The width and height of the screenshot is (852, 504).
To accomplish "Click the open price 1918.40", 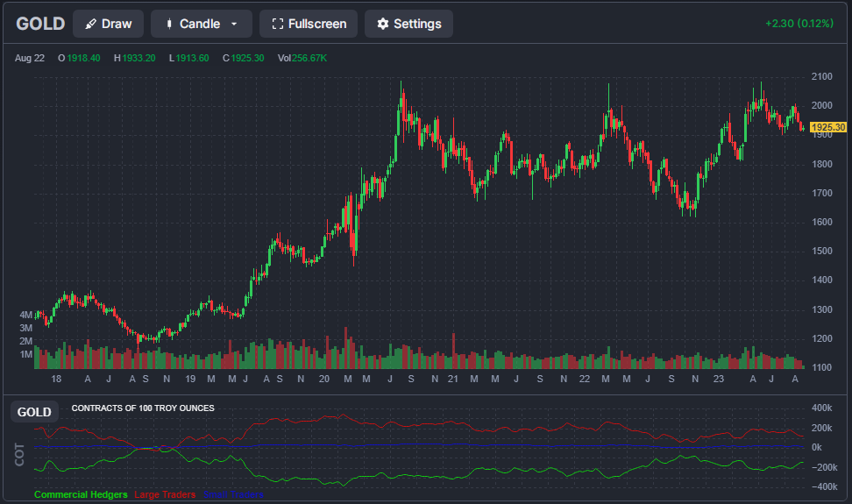I will (x=83, y=58).
